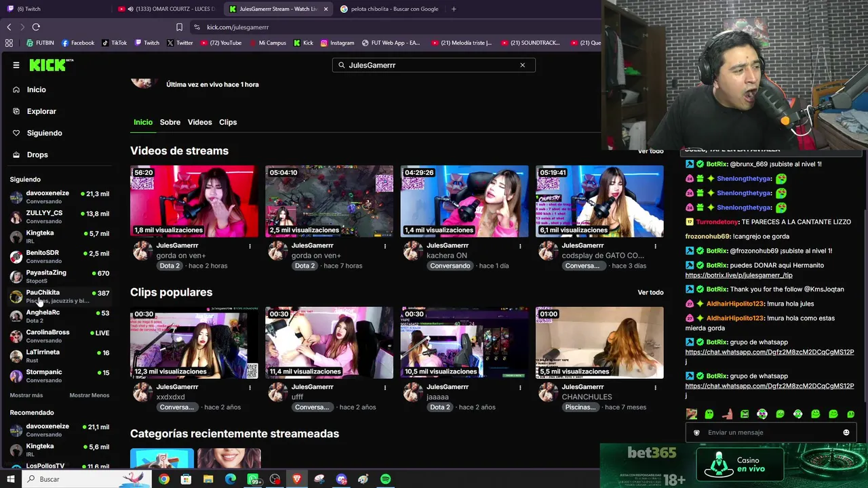Open Spotify from the taskbar
Viewport: 868px width, 488px height.
[385, 479]
